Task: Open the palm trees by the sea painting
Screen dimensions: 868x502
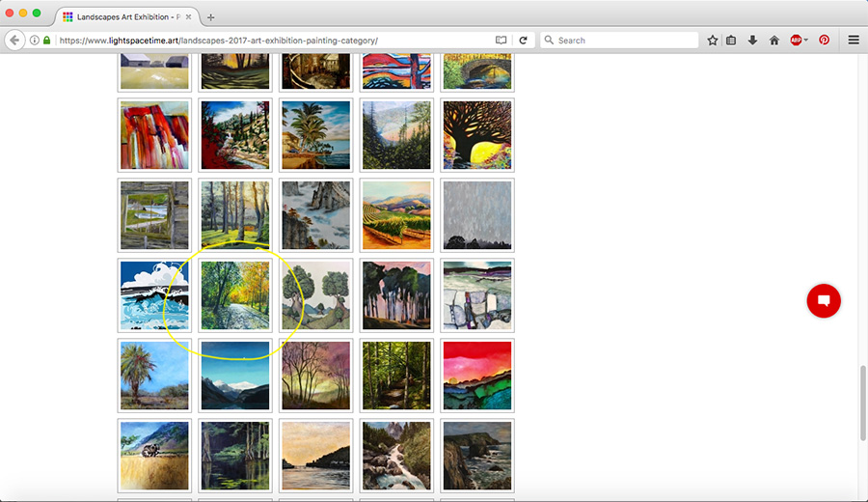Action: click(x=316, y=134)
